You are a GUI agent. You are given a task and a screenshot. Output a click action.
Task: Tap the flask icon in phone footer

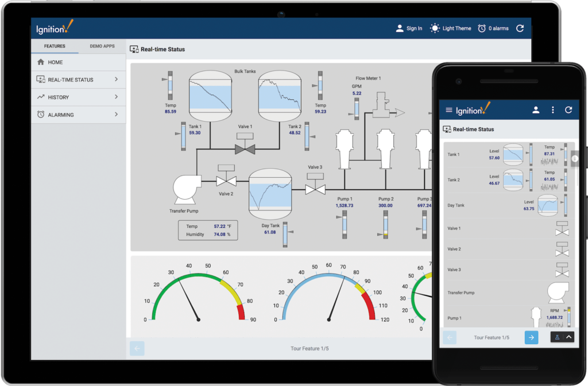point(556,337)
